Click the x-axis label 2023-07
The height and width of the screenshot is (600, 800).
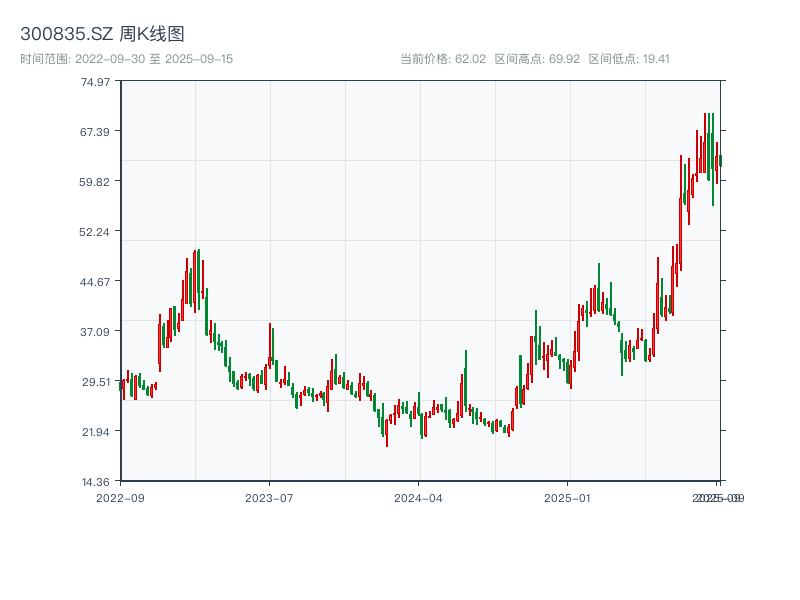click(x=269, y=498)
